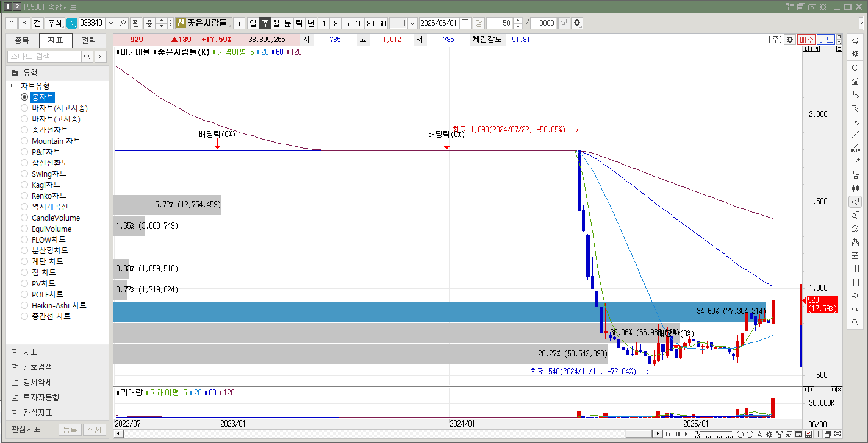The width and height of the screenshot is (868, 443).
Task: Click the 관 button in toolbar
Action: click(135, 23)
